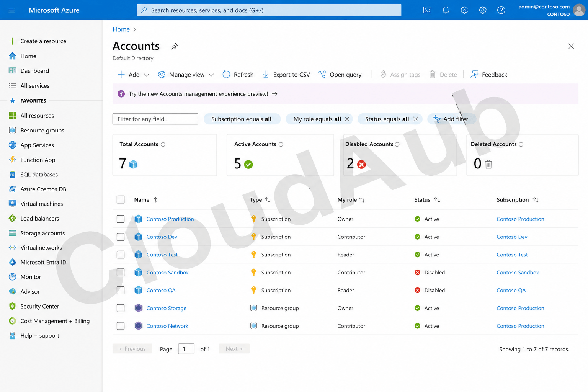Open the portal hamburger menu
Viewport: 588px width, 392px height.
[11, 10]
